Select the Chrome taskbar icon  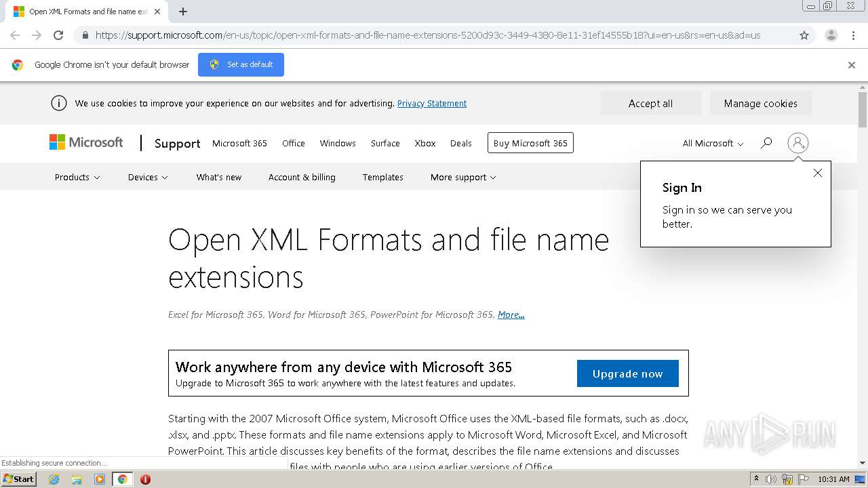(x=122, y=479)
